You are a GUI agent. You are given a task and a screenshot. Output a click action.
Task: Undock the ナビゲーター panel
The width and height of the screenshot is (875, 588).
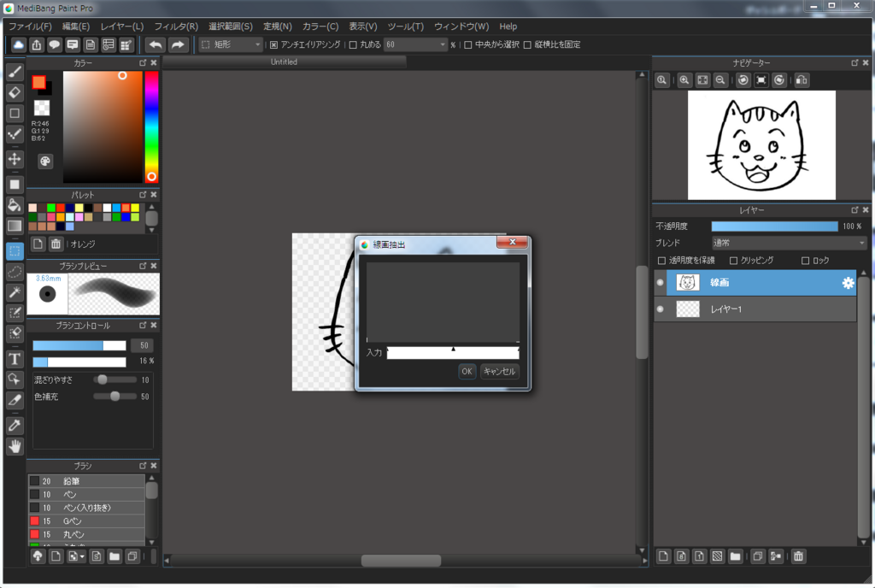[x=854, y=62]
